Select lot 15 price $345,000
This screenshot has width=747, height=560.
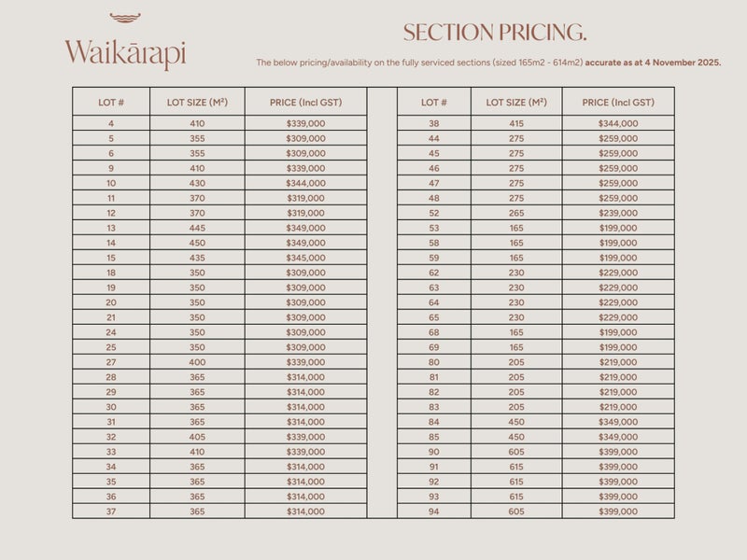[x=306, y=258]
